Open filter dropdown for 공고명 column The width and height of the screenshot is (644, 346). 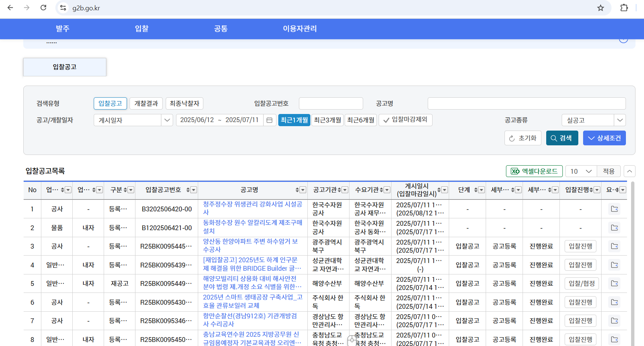click(303, 190)
